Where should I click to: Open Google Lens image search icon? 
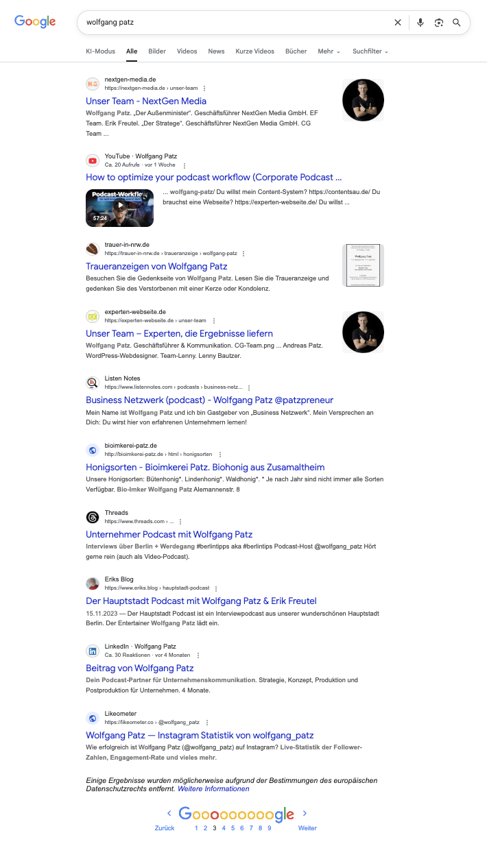pyautogui.click(x=439, y=23)
